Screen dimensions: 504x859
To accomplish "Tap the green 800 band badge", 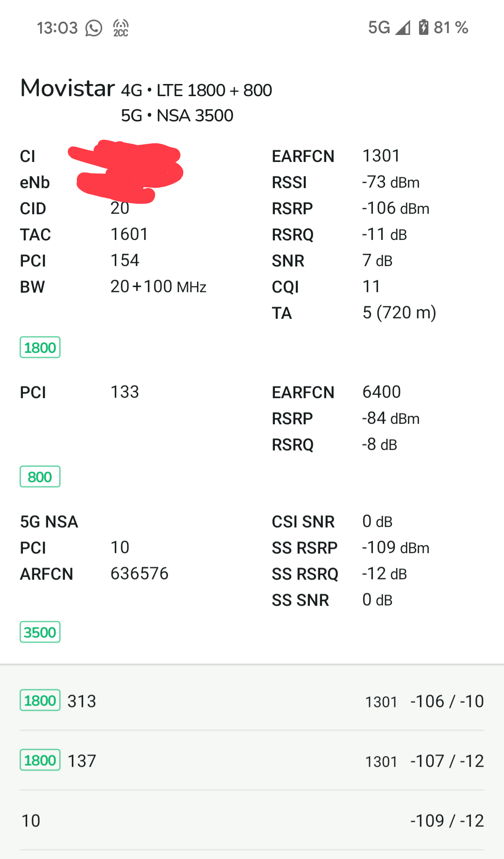I will tap(40, 477).
